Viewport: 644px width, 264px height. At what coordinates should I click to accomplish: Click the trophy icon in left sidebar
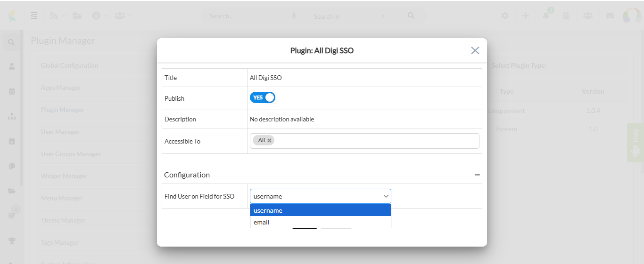click(x=12, y=240)
